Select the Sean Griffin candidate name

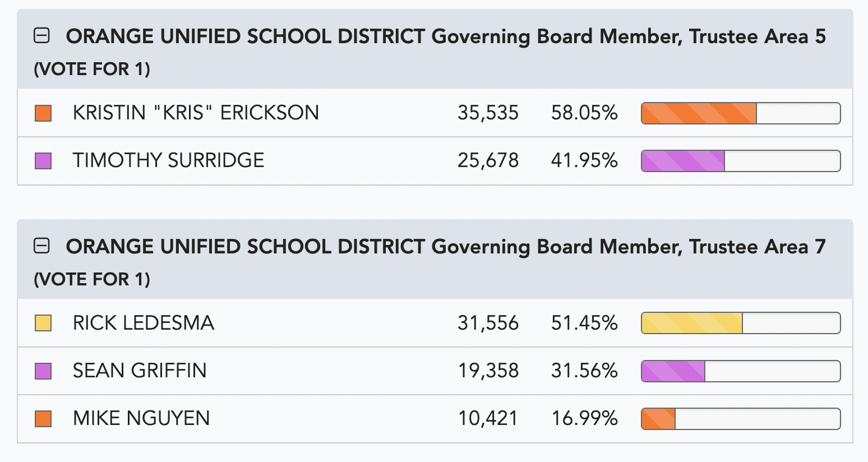coord(140,371)
